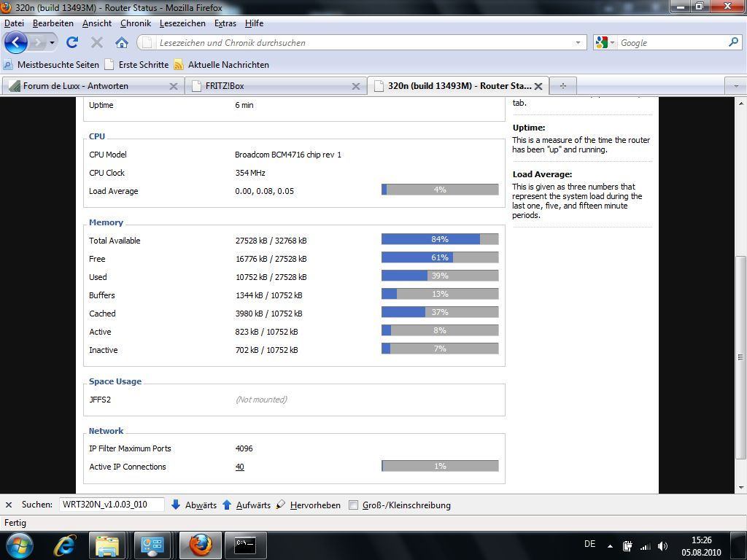Select the CPU Clock 354 MHz value
This screenshot has height=560, width=747.
(x=250, y=173)
